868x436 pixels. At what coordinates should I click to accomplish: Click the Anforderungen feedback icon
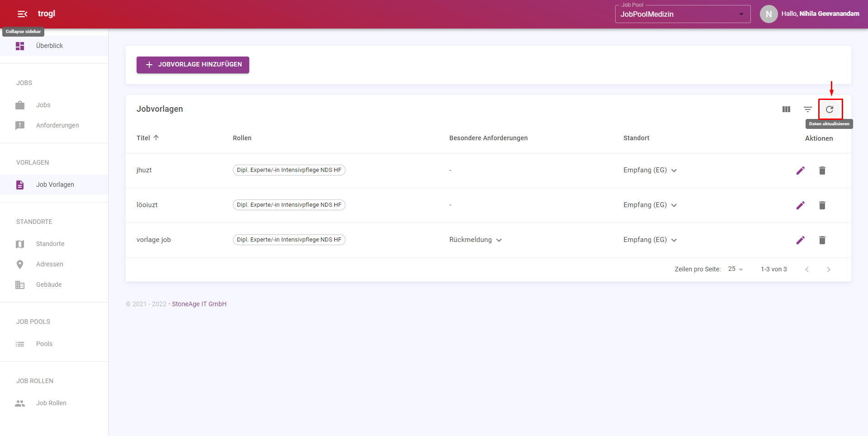[20, 126]
